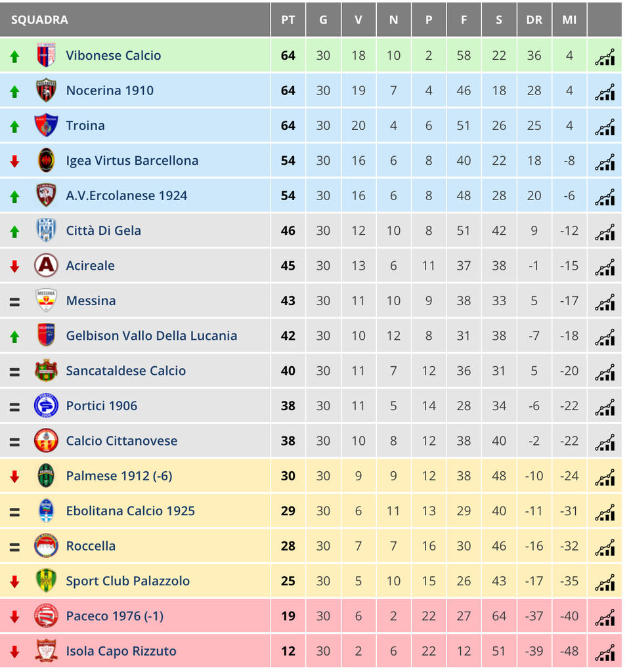Click the MI column header
The height and width of the screenshot is (672, 629).
coord(569,20)
